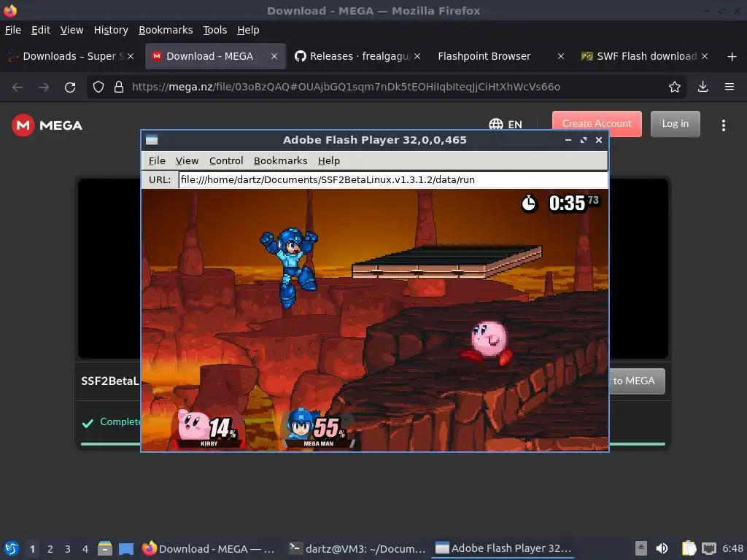Close the SWF Flash download tab
Image resolution: width=747 pixels, height=560 pixels.
705,56
